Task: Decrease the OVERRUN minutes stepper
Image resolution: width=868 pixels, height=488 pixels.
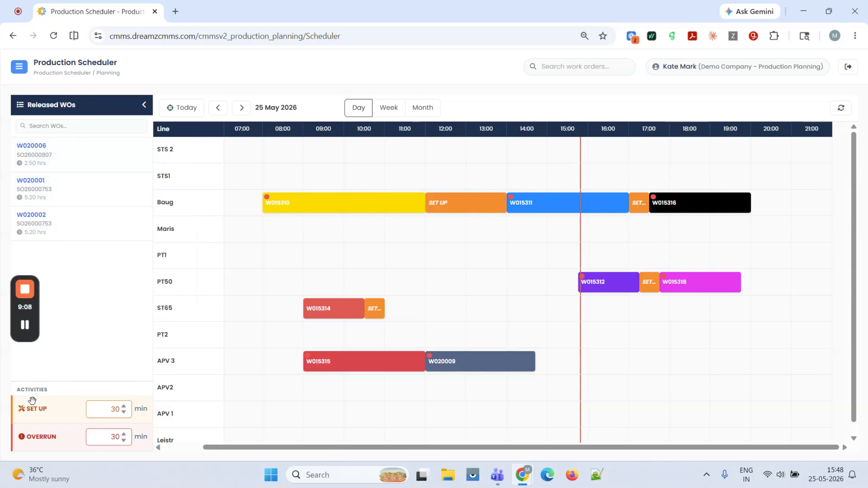Action: coord(124,440)
